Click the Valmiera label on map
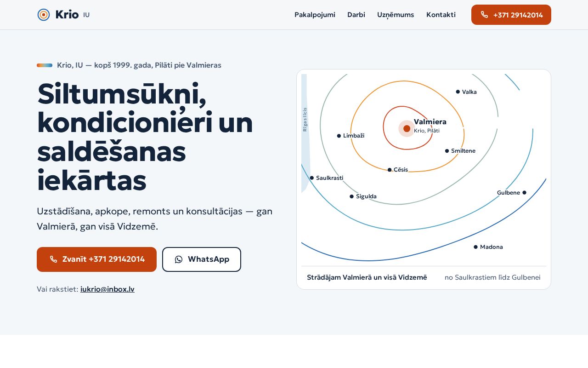This screenshot has height=368, width=588. [430, 122]
